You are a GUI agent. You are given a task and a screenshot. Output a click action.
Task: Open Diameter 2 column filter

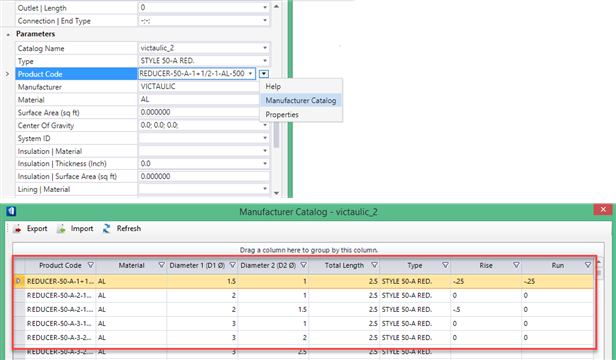point(304,265)
